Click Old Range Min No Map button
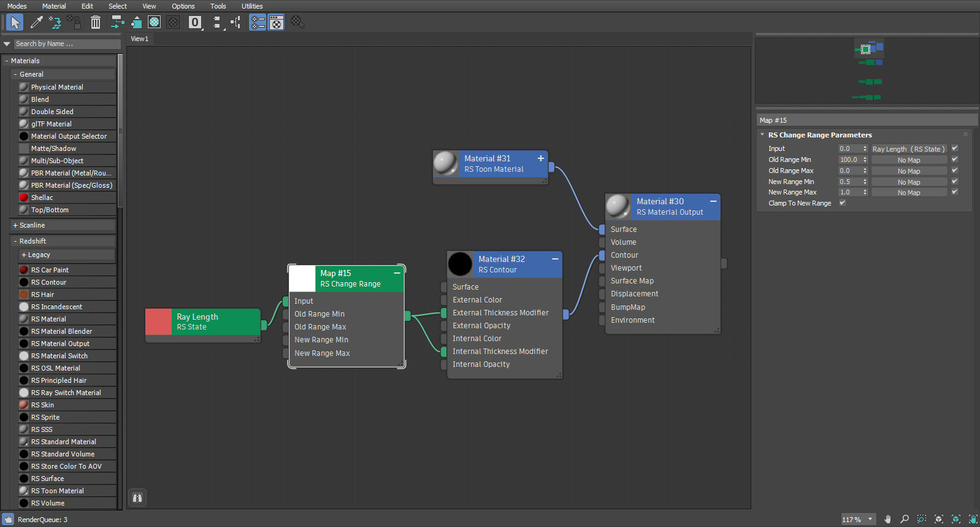The height and width of the screenshot is (527, 980). tap(909, 160)
